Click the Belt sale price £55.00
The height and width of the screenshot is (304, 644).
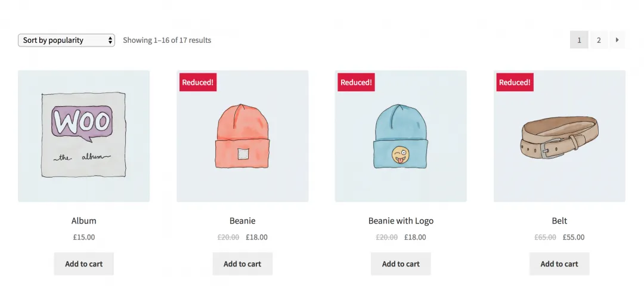(x=574, y=237)
